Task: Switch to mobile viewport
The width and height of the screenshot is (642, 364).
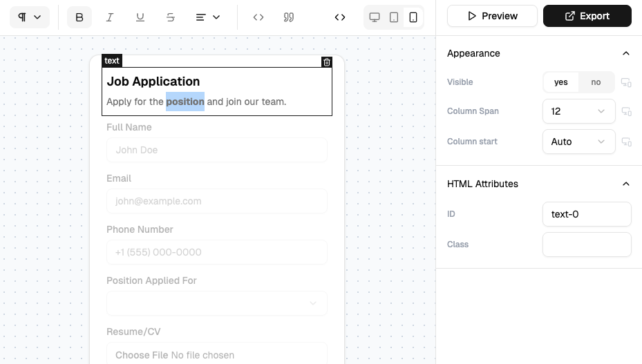Action: 413,17
